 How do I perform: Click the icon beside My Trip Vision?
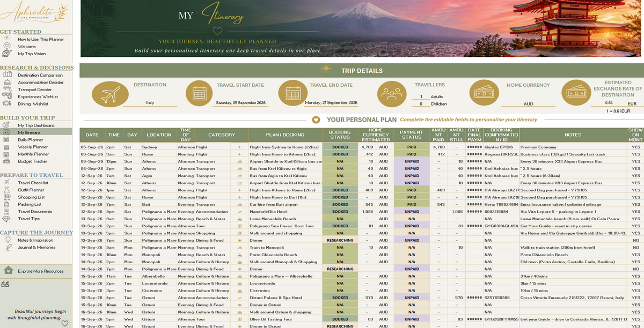point(7,54)
